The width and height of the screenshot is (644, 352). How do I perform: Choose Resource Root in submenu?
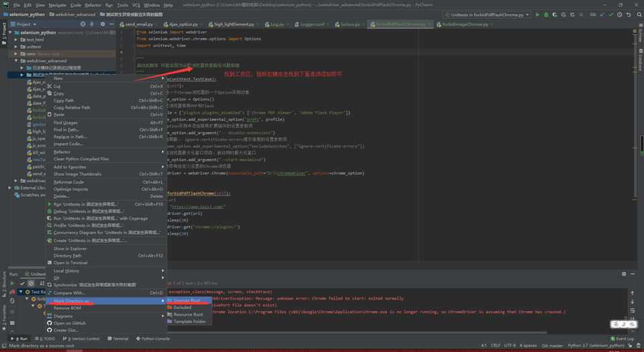189,314
